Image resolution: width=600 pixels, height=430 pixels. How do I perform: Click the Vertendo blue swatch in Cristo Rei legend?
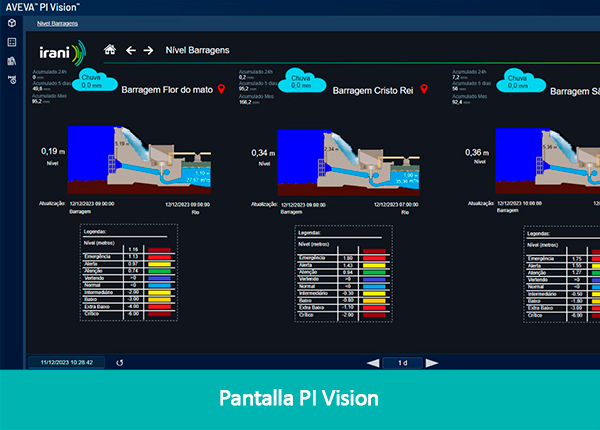point(374,280)
